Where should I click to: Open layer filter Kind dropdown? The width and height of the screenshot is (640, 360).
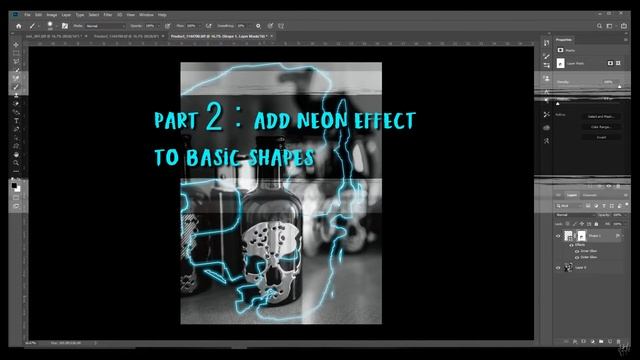click(x=569, y=206)
